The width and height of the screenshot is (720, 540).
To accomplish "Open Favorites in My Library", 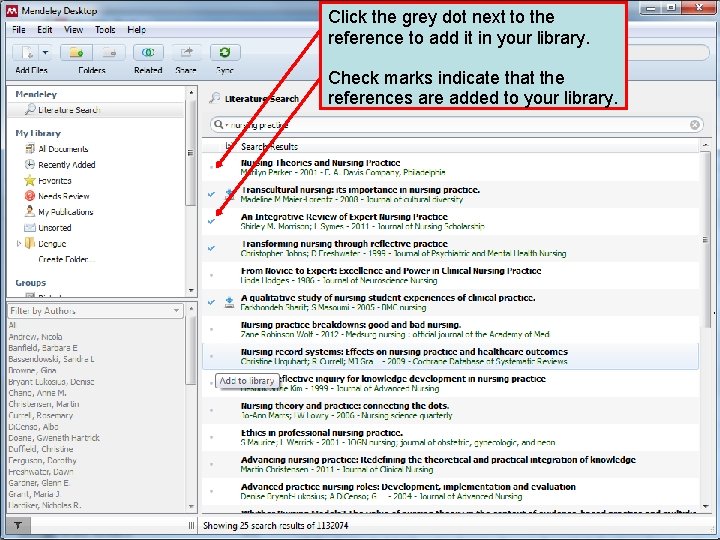I will tap(55, 180).
